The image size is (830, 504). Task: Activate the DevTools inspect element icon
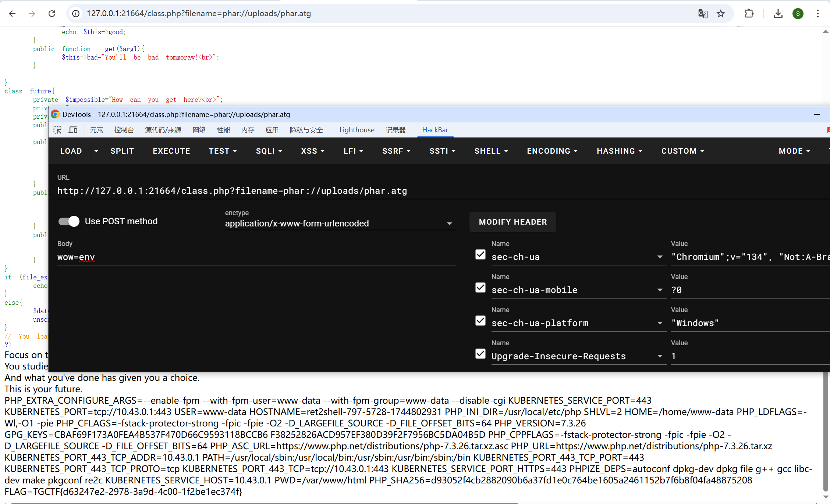coord(57,130)
